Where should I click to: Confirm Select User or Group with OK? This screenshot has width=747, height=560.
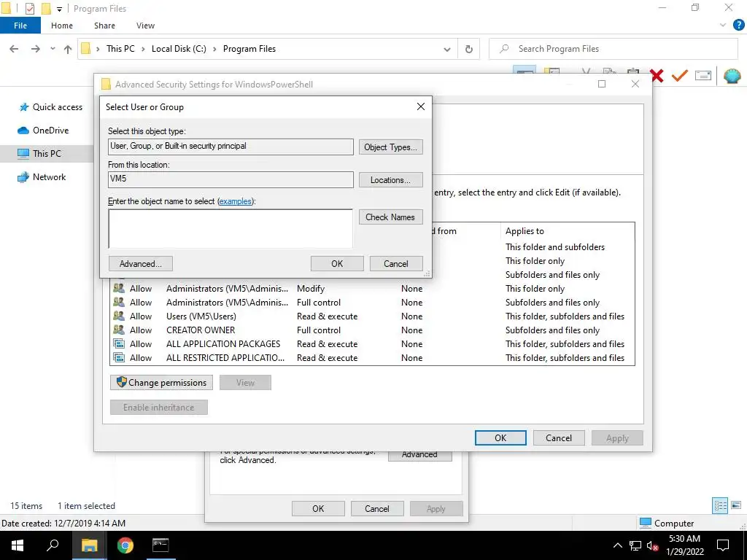tap(337, 264)
